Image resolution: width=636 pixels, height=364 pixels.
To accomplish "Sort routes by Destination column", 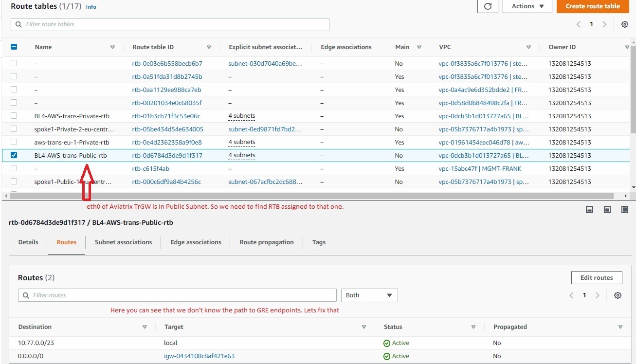I will [145, 327].
